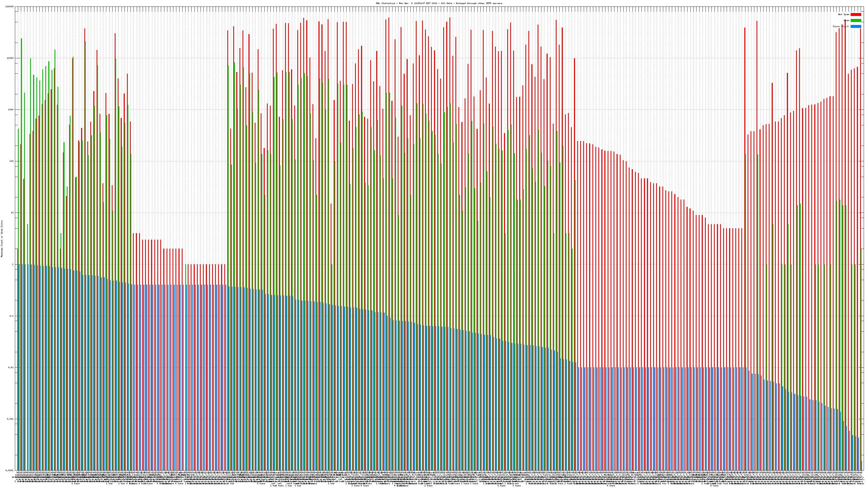
Task: Click the blue Score legend swatch
Action: tap(856, 26)
